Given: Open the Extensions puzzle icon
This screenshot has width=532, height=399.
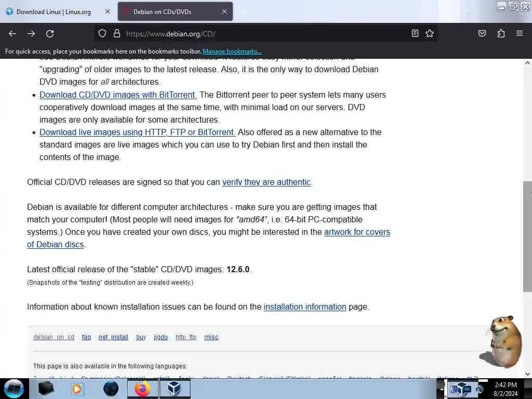Looking at the screenshot, I should tap(501, 33).
